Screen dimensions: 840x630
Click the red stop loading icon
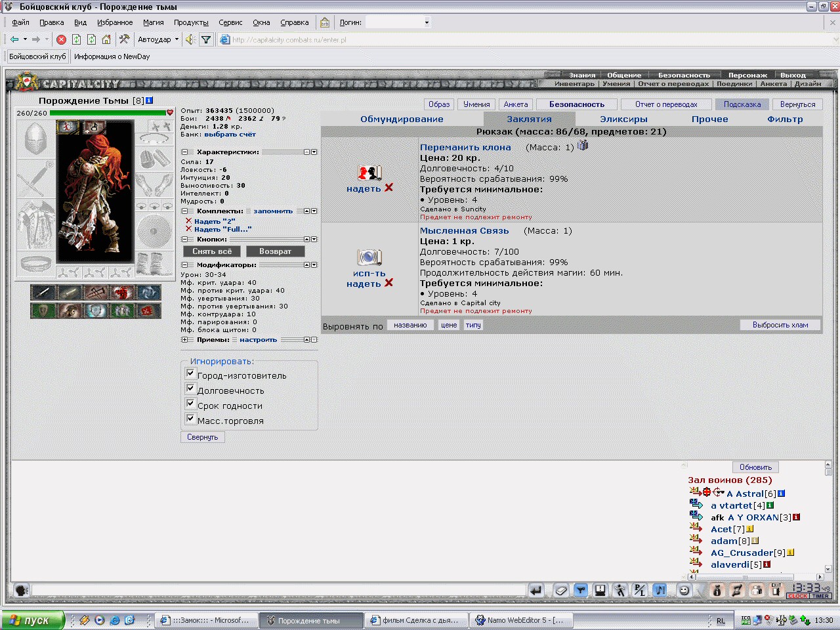pos(61,39)
